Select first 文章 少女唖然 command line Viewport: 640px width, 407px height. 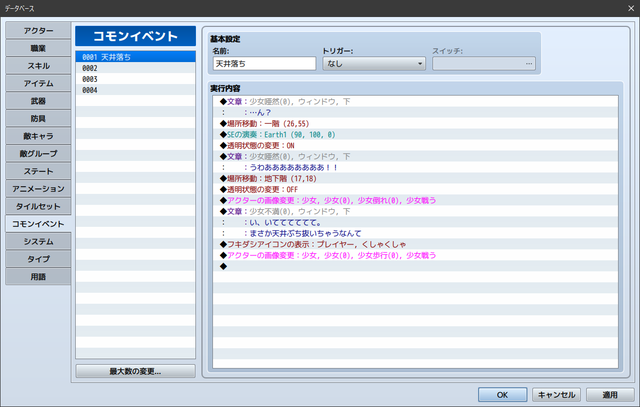tap(415, 101)
